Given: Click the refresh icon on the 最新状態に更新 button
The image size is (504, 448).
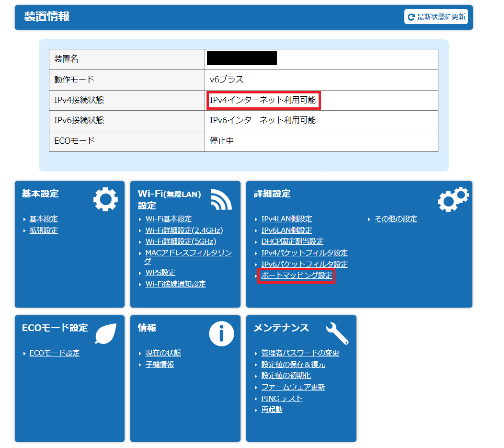Looking at the screenshot, I should [x=411, y=16].
